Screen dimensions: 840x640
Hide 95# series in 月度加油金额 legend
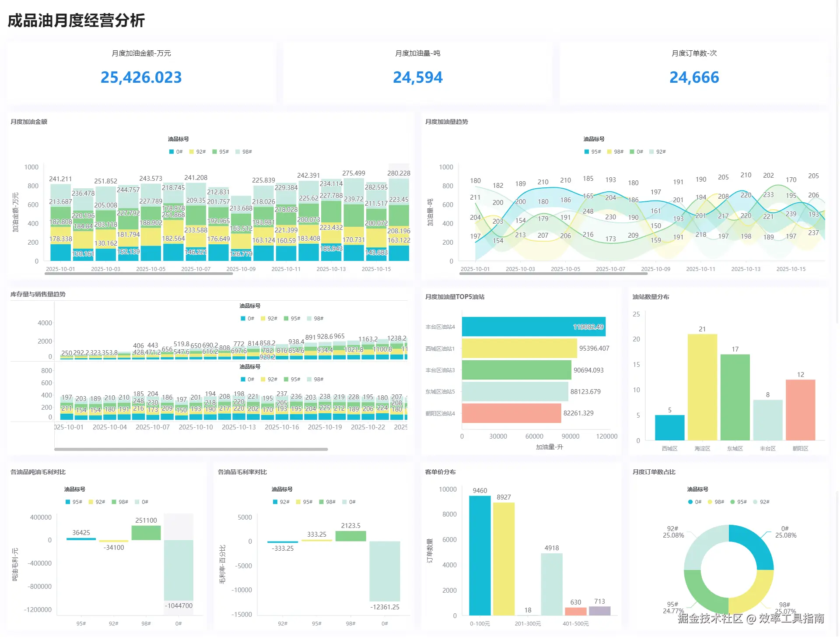[215, 152]
